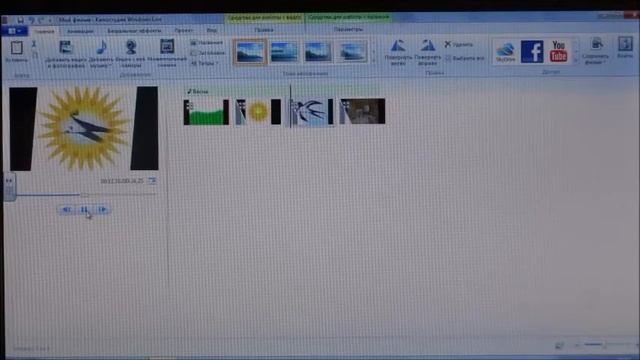The width and height of the screenshot is (640, 360).
Task: Click the Cut scissors icon
Action: coord(34,44)
